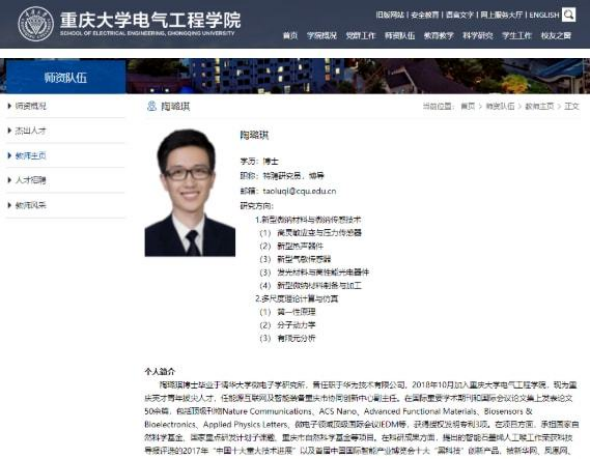Image resolution: width=590 pixels, height=460 pixels.
Task: Switch to the ENGLISH version link
Action: point(544,15)
